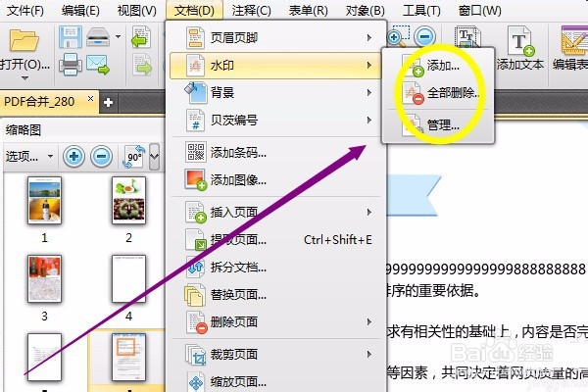Open the 编辑(E) menu
Viewport: 588px width, 392px height.
point(80,10)
